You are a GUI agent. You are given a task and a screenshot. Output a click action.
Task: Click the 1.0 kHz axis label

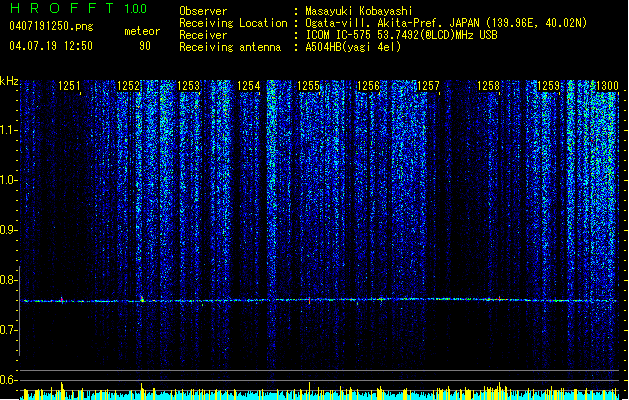point(9,180)
